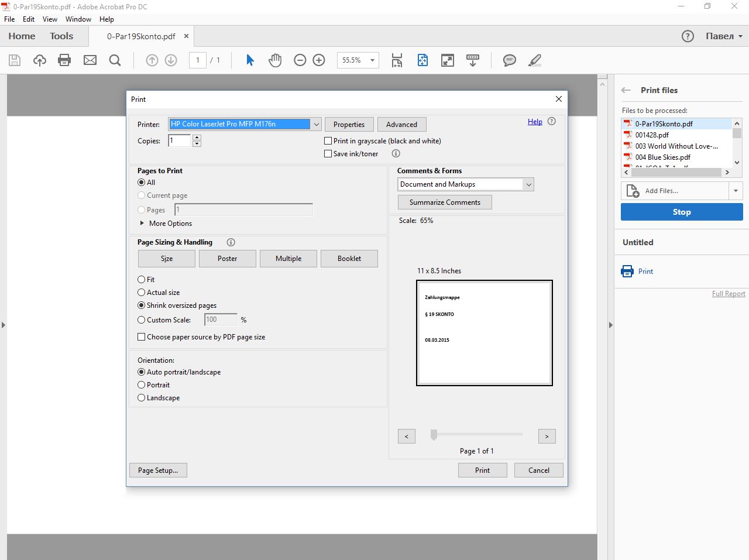
Task: Click the Copies input field
Action: coord(180,140)
